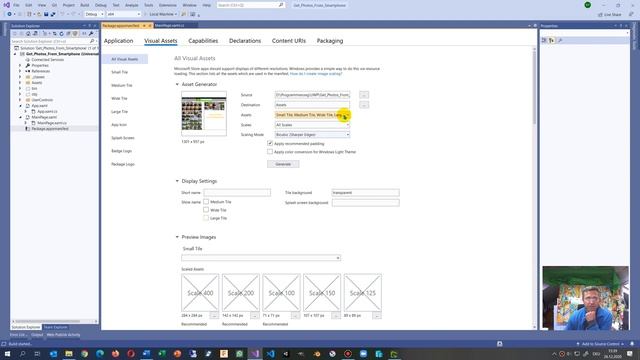Click Collapse All icon in Solution Explorer
640x360 pixels.
click(69, 33)
